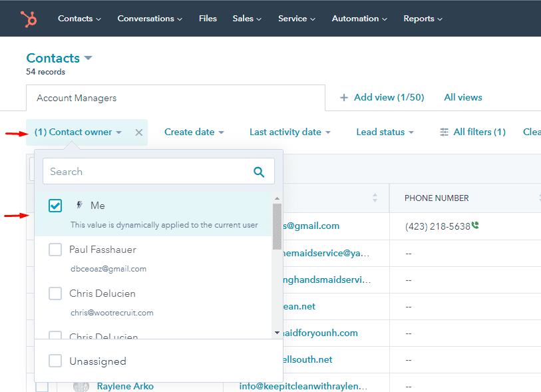
Task: Click the HubSpot sprocket logo
Action: pyautogui.click(x=29, y=19)
